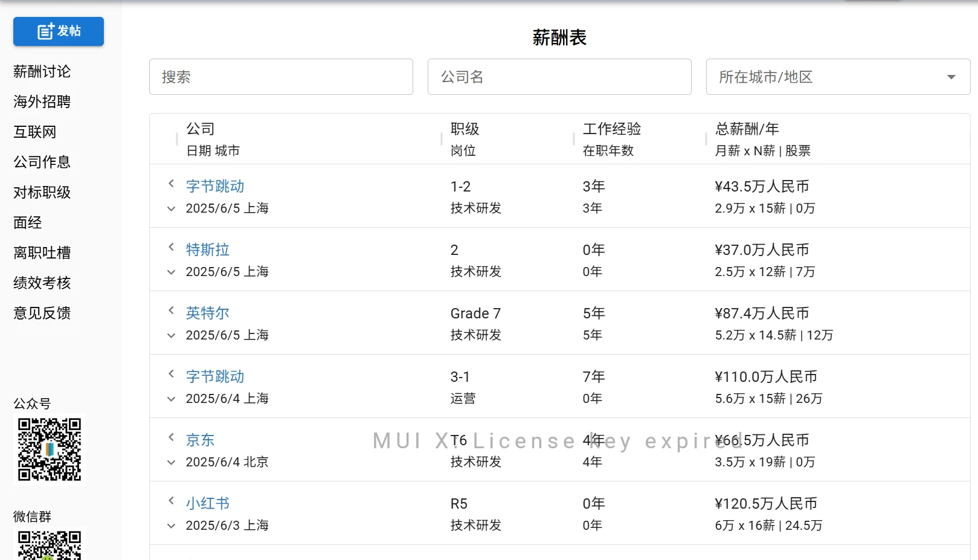Click the 3.5万 x 19薪 | 0万 breakdown
Image resolution: width=978 pixels, height=560 pixels.
pyautogui.click(x=765, y=462)
